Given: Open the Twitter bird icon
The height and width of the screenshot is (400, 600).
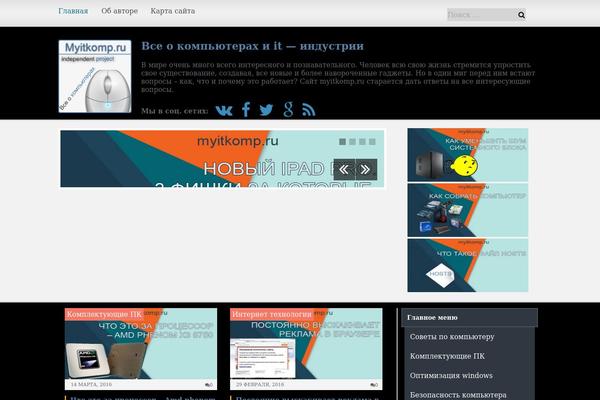Looking at the screenshot, I should click(266, 110).
